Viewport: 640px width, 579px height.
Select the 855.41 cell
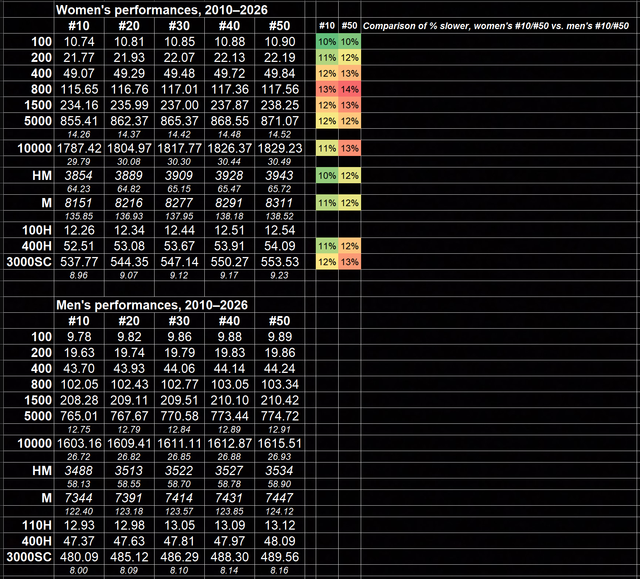tap(79, 121)
